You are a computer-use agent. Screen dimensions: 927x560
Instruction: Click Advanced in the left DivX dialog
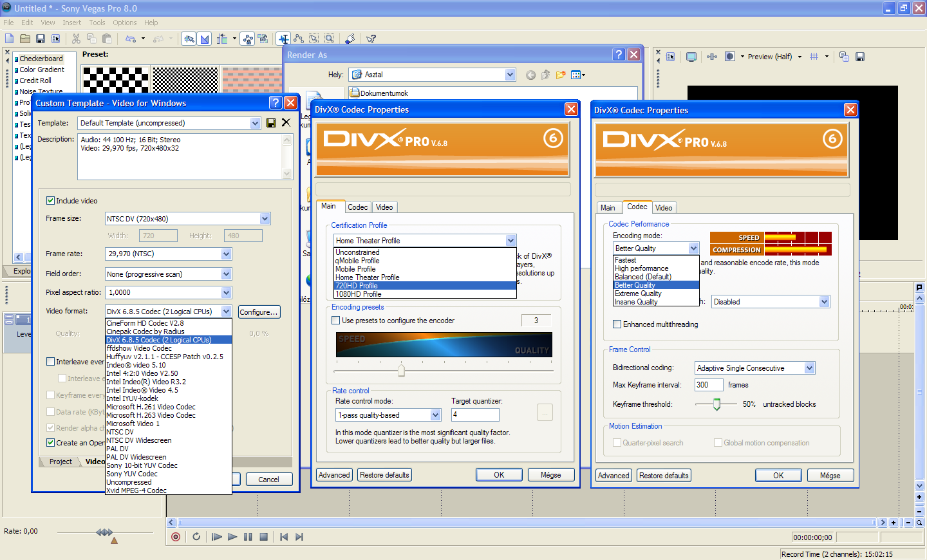(x=334, y=475)
